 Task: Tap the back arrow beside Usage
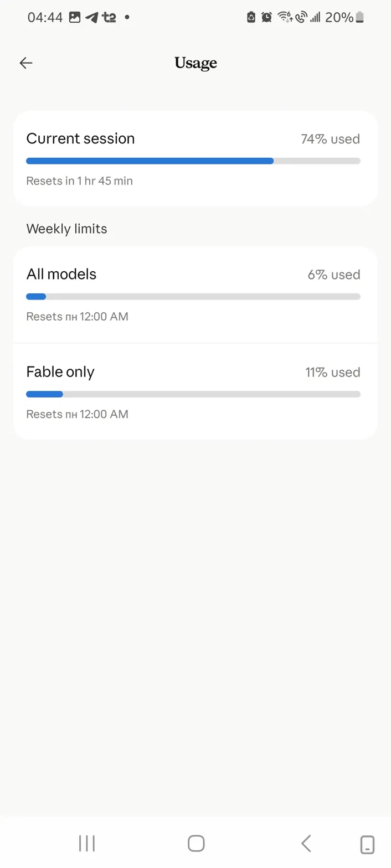point(26,63)
